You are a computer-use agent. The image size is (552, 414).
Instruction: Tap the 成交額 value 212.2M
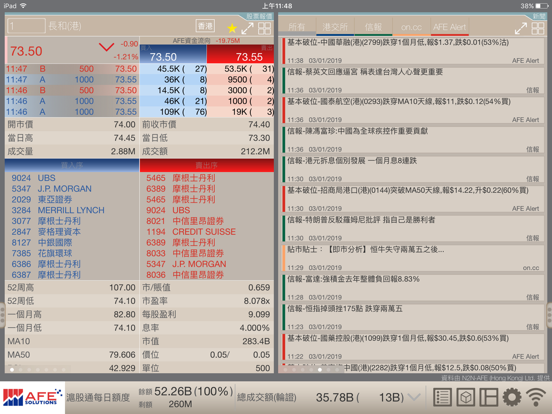[255, 151]
